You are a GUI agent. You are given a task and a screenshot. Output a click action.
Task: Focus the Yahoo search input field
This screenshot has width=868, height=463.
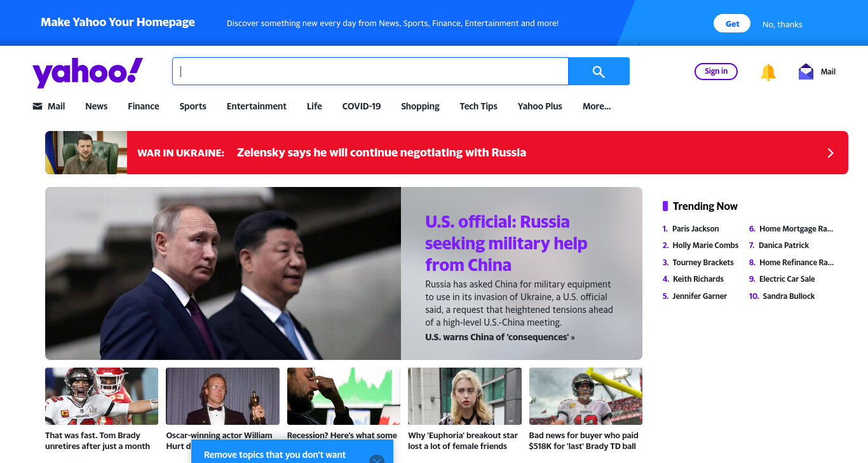pos(370,71)
